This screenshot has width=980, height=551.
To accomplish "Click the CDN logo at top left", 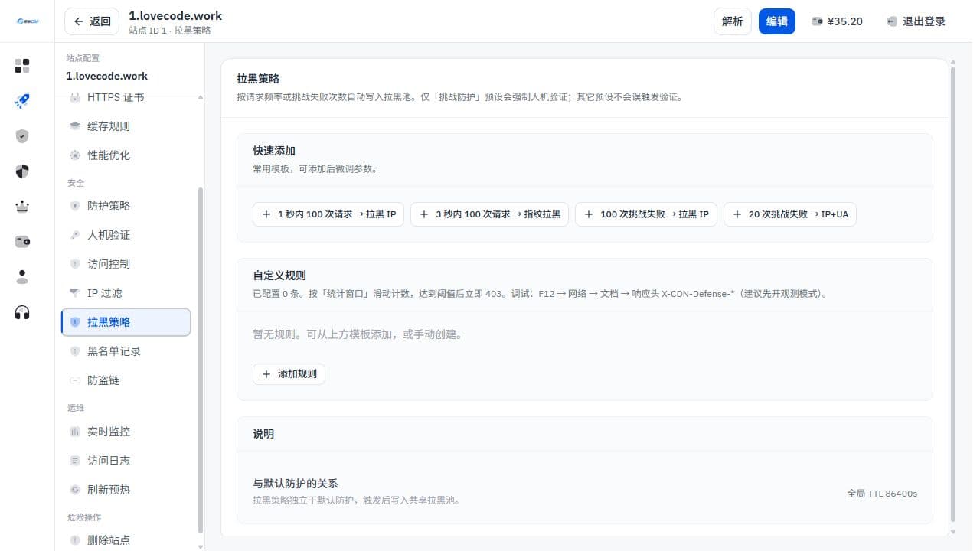I will [x=27, y=21].
